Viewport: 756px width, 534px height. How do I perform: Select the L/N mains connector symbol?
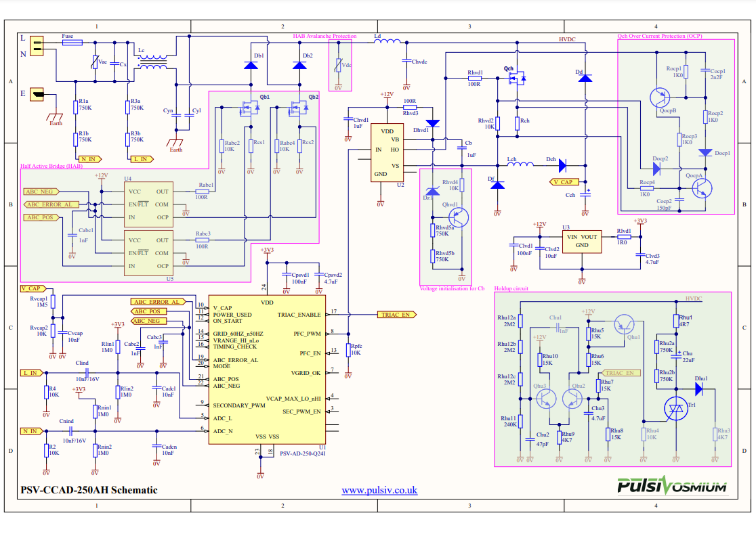tap(37, 46)
